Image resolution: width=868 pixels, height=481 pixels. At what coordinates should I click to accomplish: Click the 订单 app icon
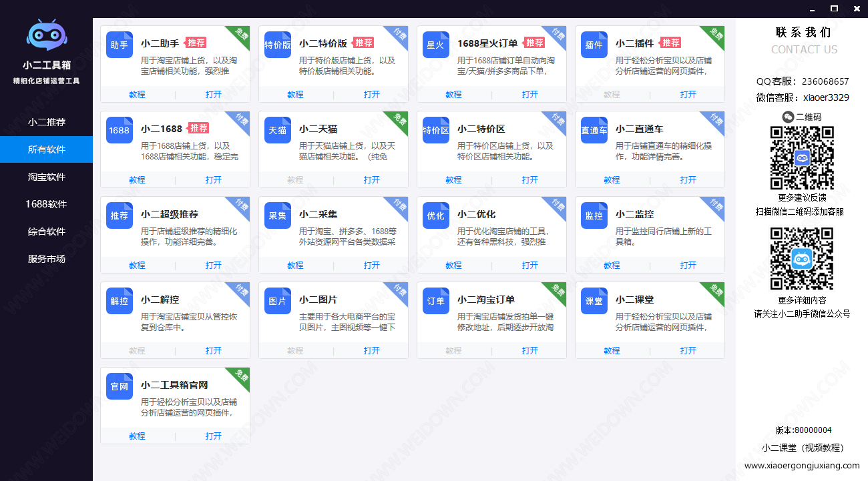[x=436, y=301]
